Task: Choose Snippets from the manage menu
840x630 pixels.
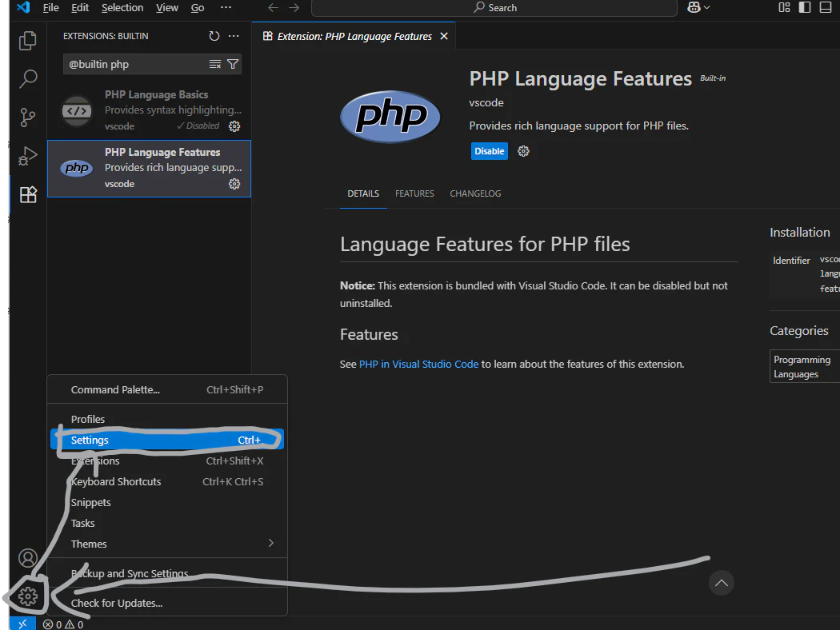Action: pyautogui.click(x=167, y=503)
